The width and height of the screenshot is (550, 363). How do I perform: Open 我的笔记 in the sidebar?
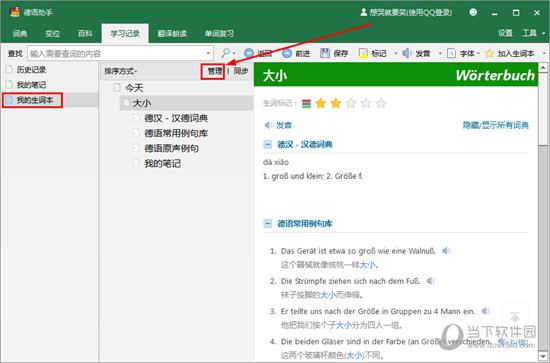(32, 85)
